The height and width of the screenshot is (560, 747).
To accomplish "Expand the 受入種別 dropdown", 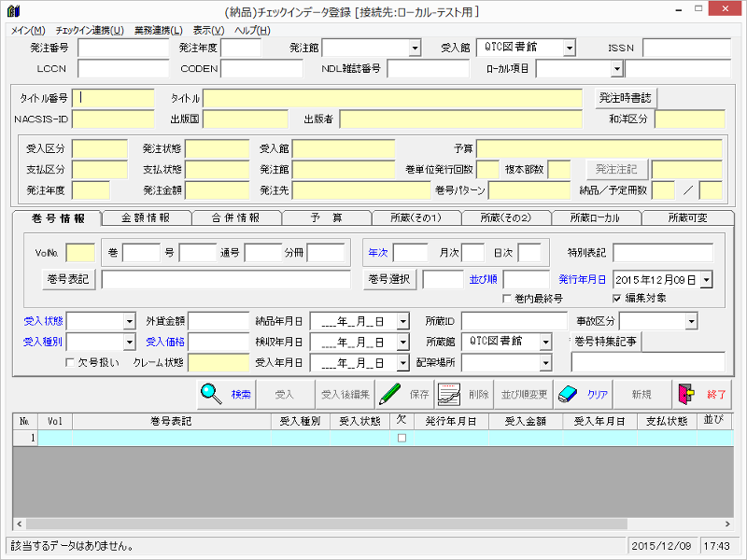I will (130, 342).
